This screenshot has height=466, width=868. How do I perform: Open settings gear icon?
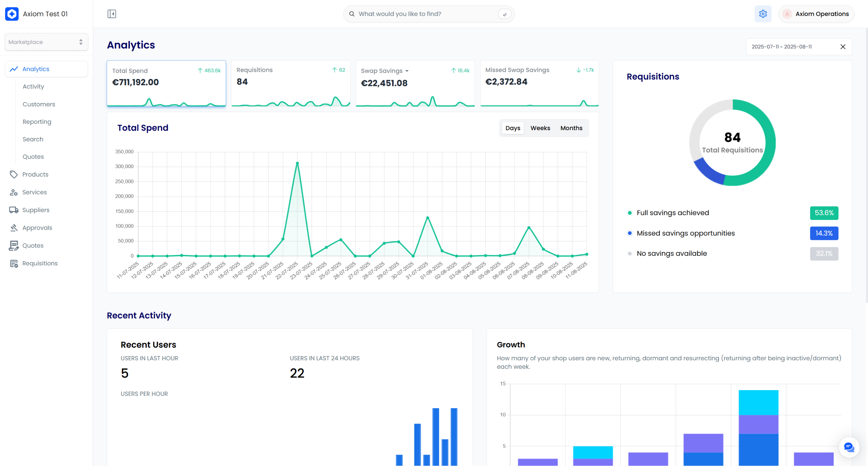pyautogui.click(x=763, y=14)
